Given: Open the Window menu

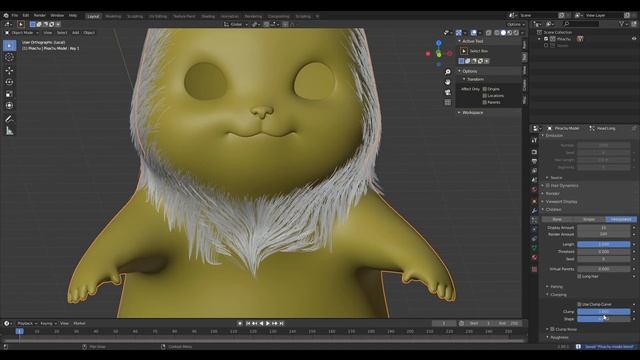Looking at the screenshot, I should click(x=57, y=16).
